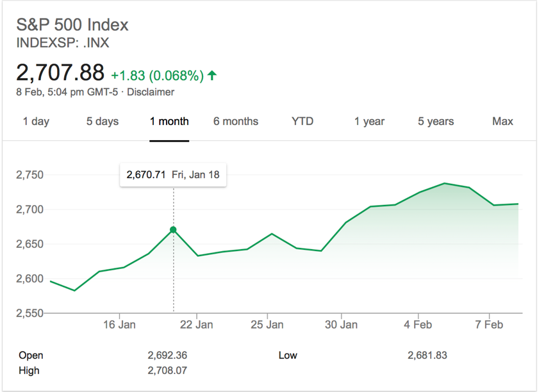The height and width of the screenshot is (392, 539).
Task: Click the Open value 2,692.36
Action: (x=167, y=355)
